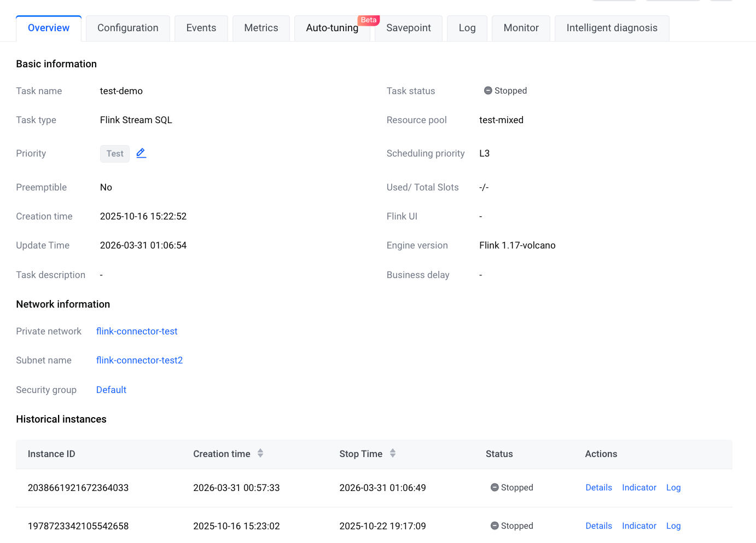The height and width of the screenshot is (543, 756).
Task: View Details of instance 2038661921672364033
Action: point(598,488)
